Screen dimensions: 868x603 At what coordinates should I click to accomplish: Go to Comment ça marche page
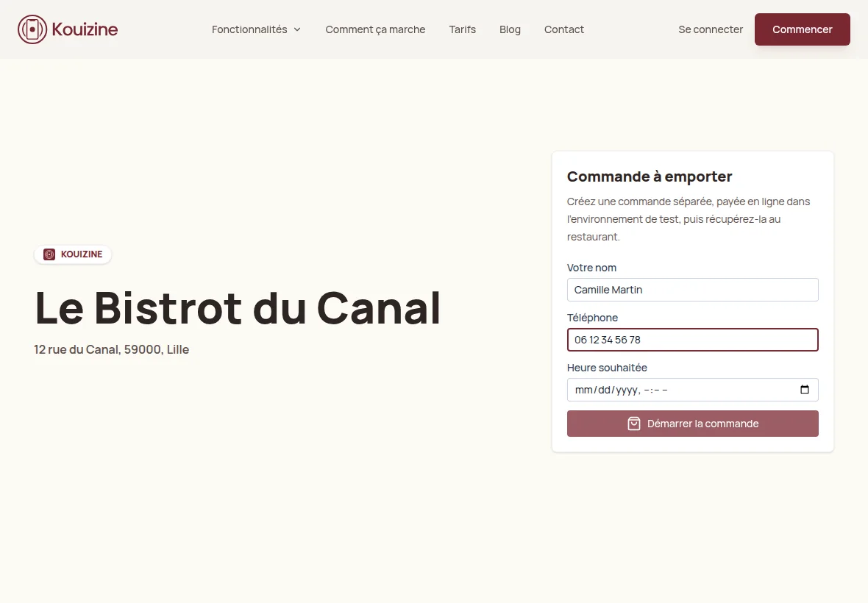[x=375, y=29]
